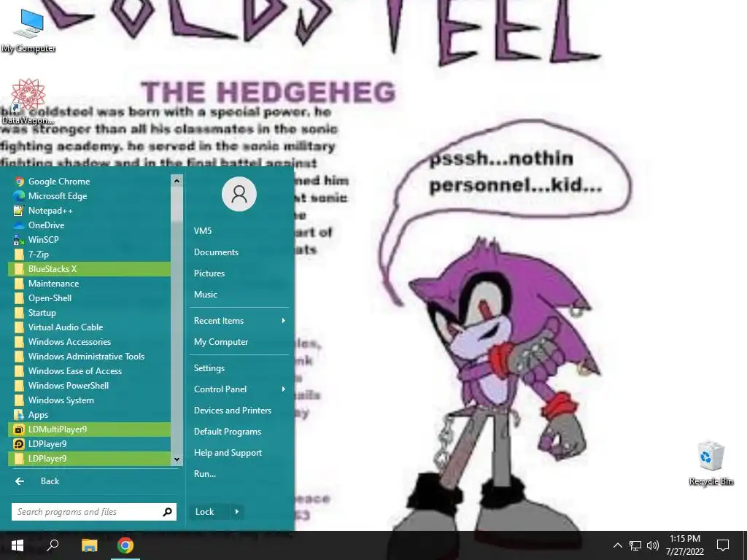Show hidden system tray icons
Screen dimensions: 747x560
pos(617,545)
